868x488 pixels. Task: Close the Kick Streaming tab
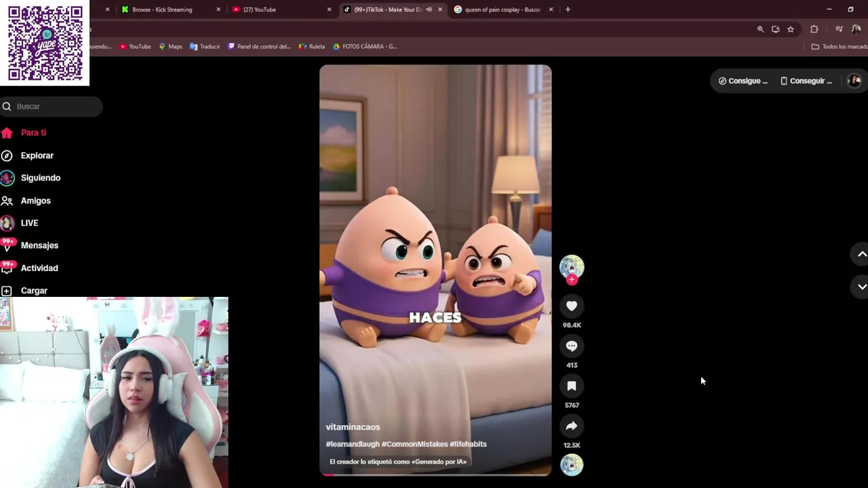pos(218,9)
